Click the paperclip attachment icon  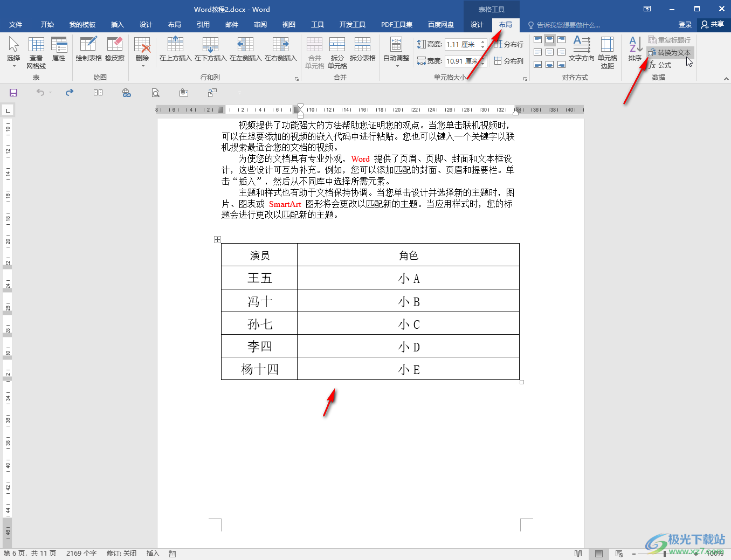pyautogui.click(x=184, y=93)
